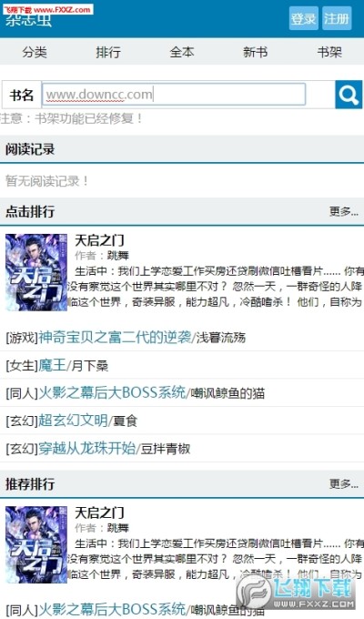Switch to the 排行 ranking tab
This screenshot has height=619, width=364.
pos(108,52)
